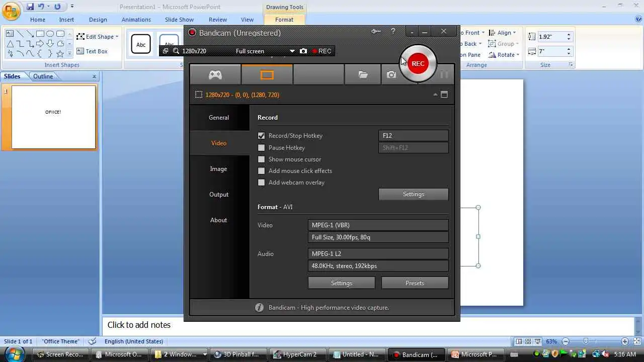Open the Image section in Bandicam
This screenshot has height=362, width=644.
click(219, 169)
